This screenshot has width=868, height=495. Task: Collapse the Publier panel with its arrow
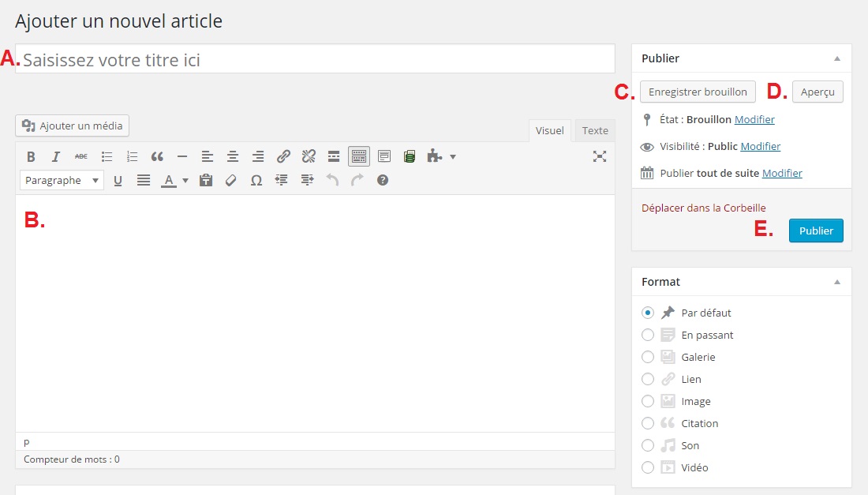click(x=837, y=58)
